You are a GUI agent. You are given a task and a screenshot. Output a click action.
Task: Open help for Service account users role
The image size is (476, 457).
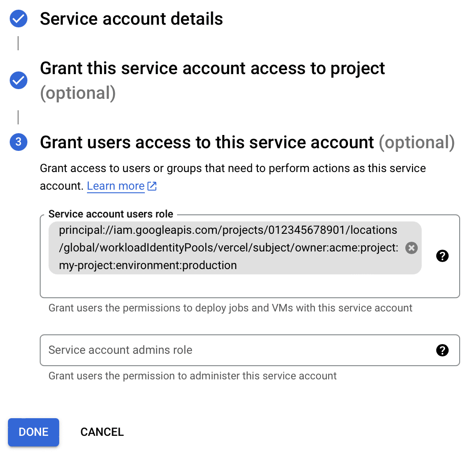click(442, 256)
